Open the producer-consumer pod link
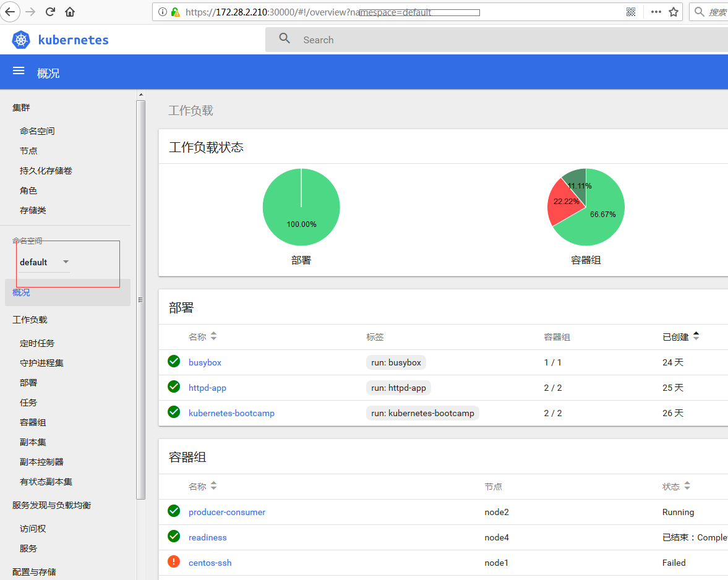Viewport: 728px width, 580px height. [x=227, y=512]
